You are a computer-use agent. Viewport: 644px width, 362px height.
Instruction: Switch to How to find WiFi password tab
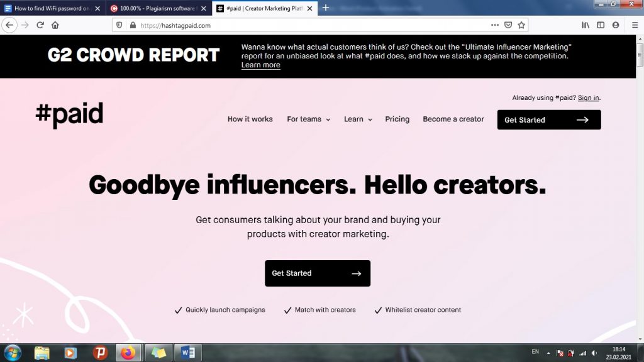click(53, 8)
